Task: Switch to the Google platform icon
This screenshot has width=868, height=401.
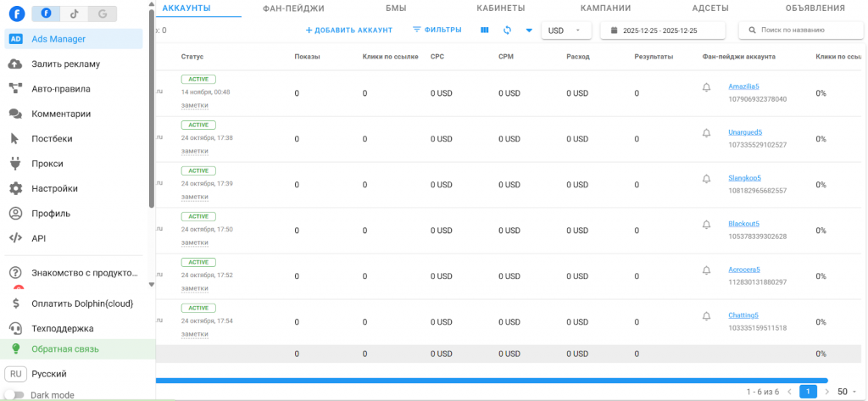Action: pos(103,14)
